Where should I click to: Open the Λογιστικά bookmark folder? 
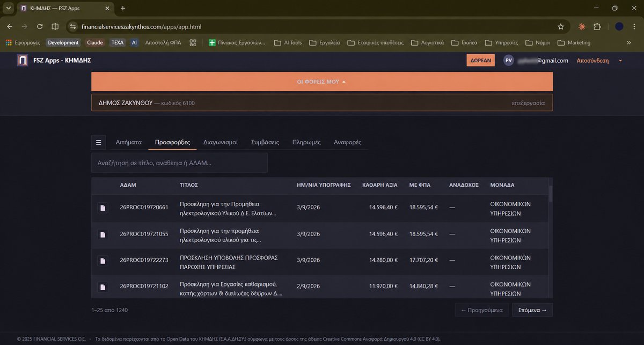[x=427, y=42]
